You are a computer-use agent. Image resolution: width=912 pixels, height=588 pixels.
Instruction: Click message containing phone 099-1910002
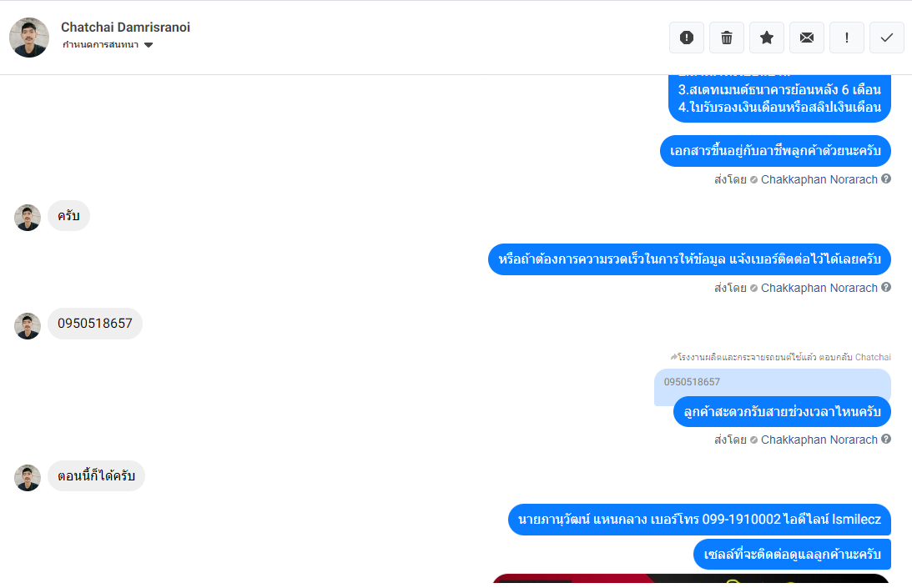(x=699, y=520)
